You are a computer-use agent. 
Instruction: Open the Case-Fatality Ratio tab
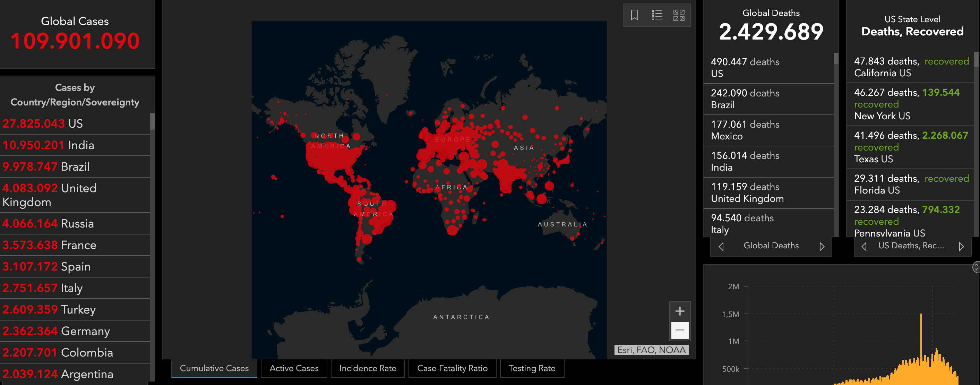[452, 368]
